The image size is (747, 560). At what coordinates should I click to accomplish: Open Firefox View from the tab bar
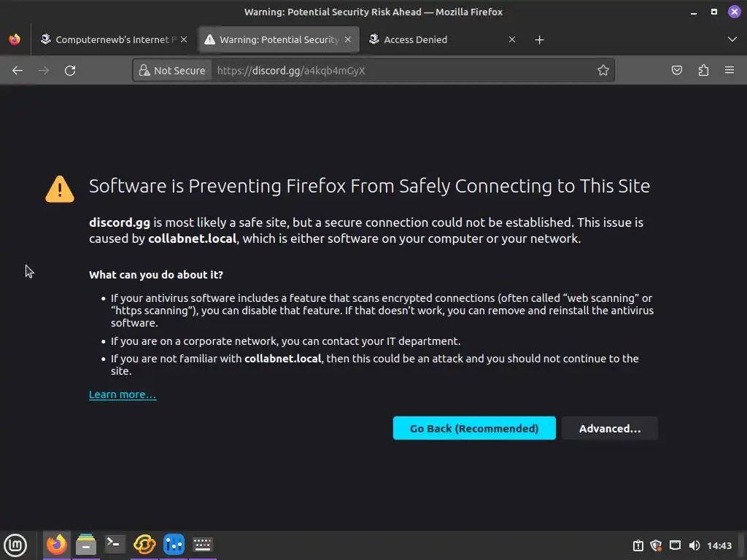(15, 39)
